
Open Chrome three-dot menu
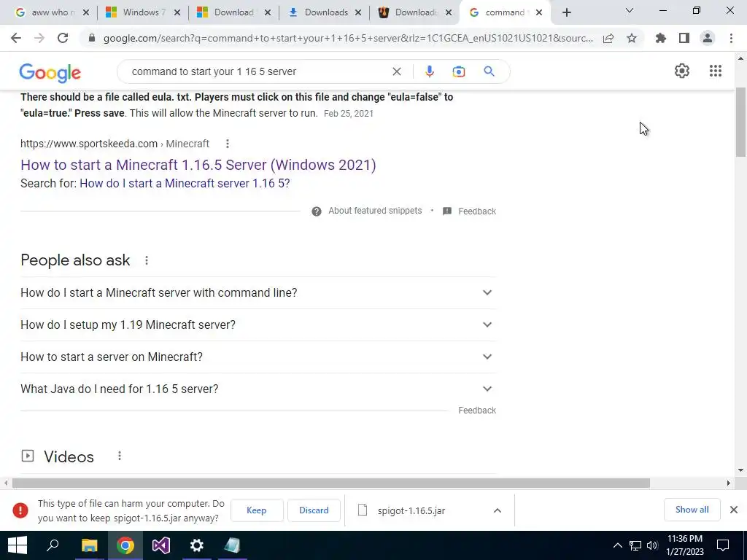[x=731, y=38]
